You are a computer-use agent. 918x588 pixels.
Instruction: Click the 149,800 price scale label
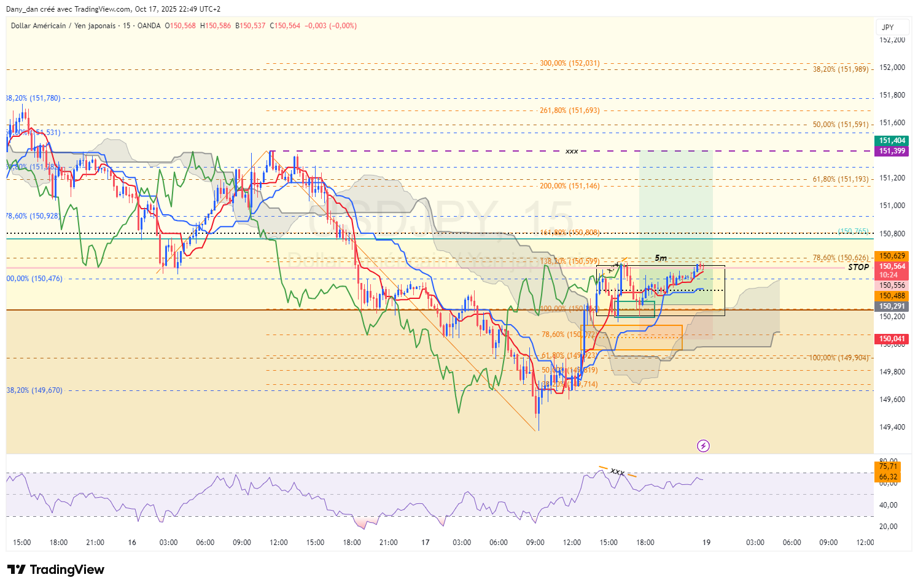click(892, 372)
